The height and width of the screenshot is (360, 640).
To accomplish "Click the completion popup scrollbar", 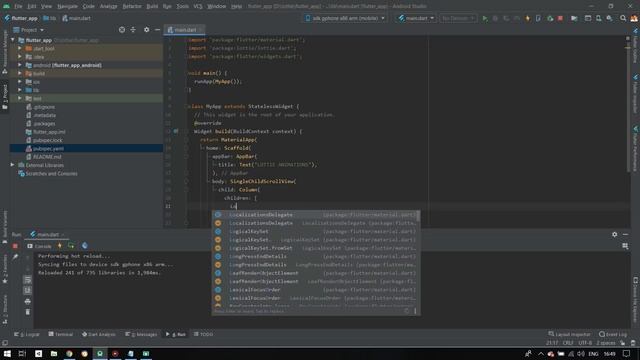I will (418, 216).
